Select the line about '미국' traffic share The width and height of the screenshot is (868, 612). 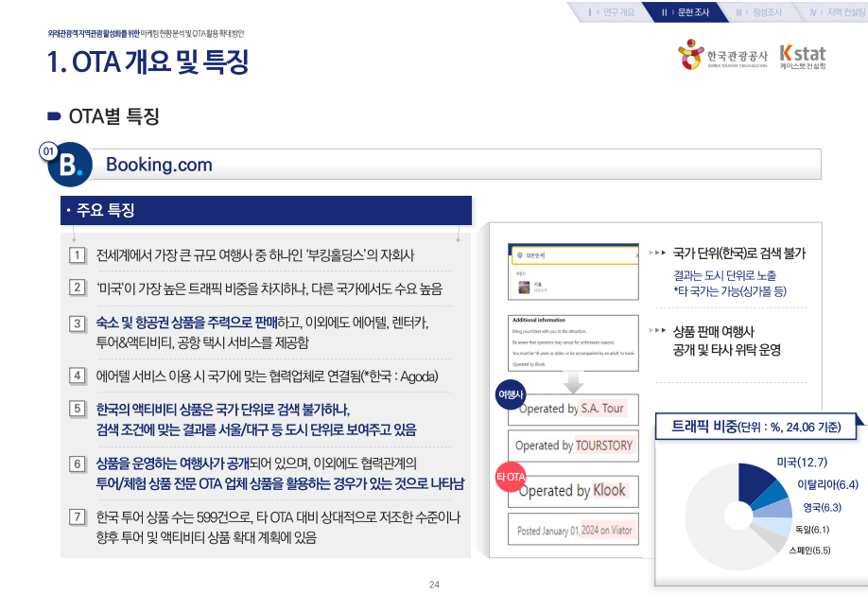[269, 289]
